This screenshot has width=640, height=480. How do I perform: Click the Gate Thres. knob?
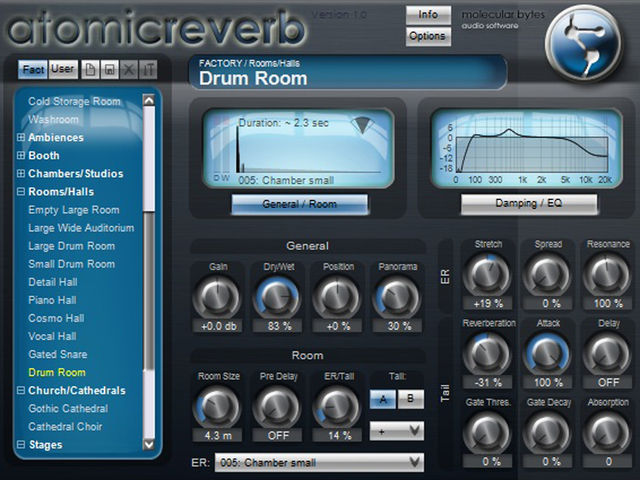coord(487,433)
